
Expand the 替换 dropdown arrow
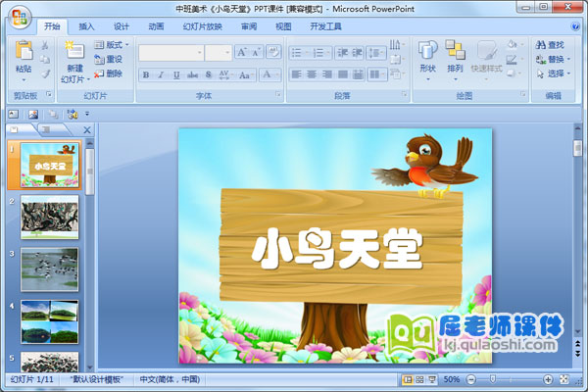568,59
